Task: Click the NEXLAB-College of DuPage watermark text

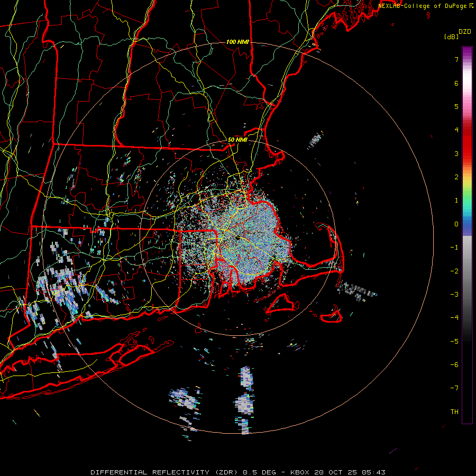Action: click(x=423, y=6)
